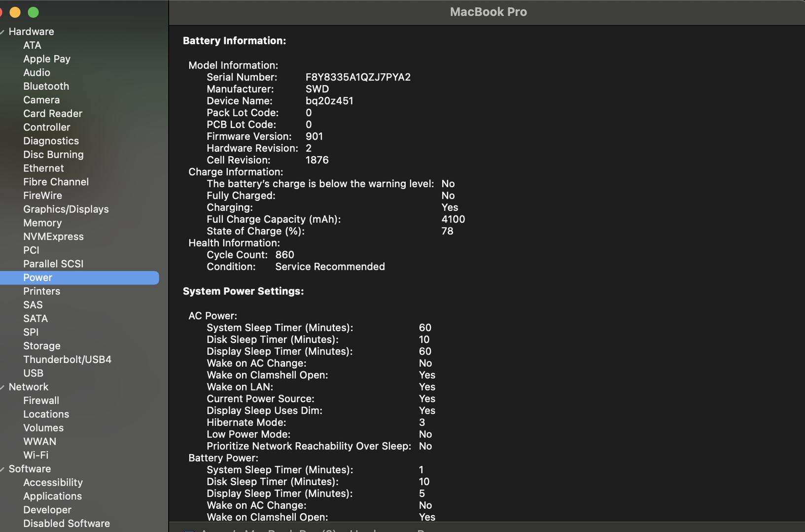The height and width of the screenshot is (532, 805).
Task: Open the Apple Pay report
Action: (x=47, y=59)
